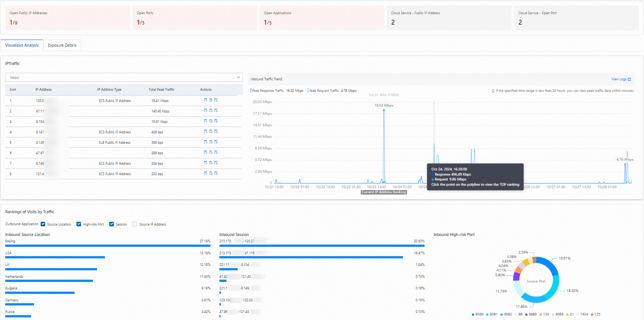The width and height of the screenshot is (644, 320).
Task: Select the SLB Public IP Address cell
Action: click(x=115, y=143)
